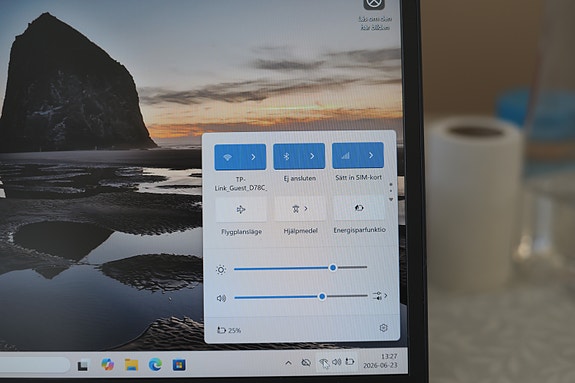This screenshot has width=575, height=383.
Task: Click the Energisparfunktio label text
Action: pyautogui.click(x=359, y=230)
